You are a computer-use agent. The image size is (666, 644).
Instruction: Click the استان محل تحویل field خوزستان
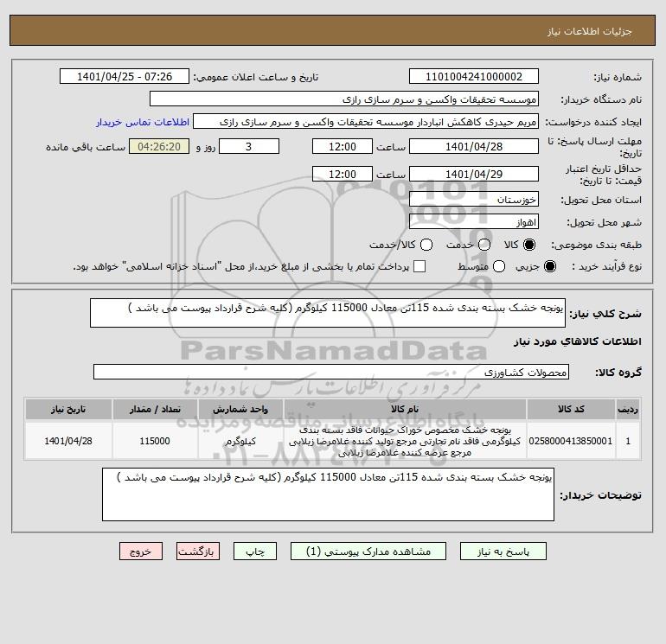pos(474,199)
